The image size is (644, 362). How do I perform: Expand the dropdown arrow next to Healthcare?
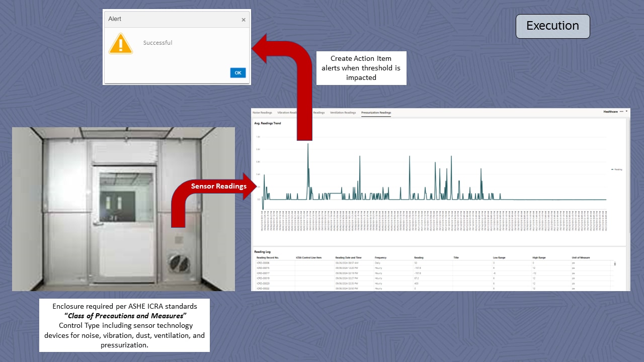tap(626, 111)
